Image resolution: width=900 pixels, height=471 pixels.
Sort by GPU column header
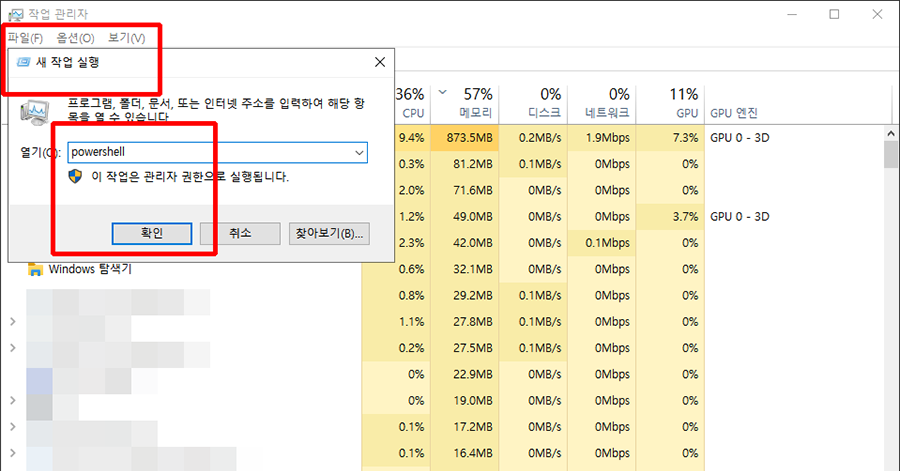670,103
